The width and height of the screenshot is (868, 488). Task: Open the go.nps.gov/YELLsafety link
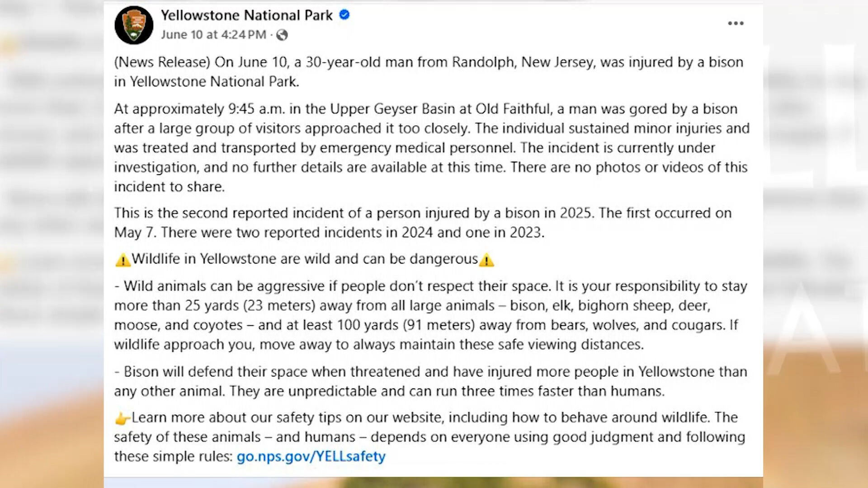pos(311,456)
